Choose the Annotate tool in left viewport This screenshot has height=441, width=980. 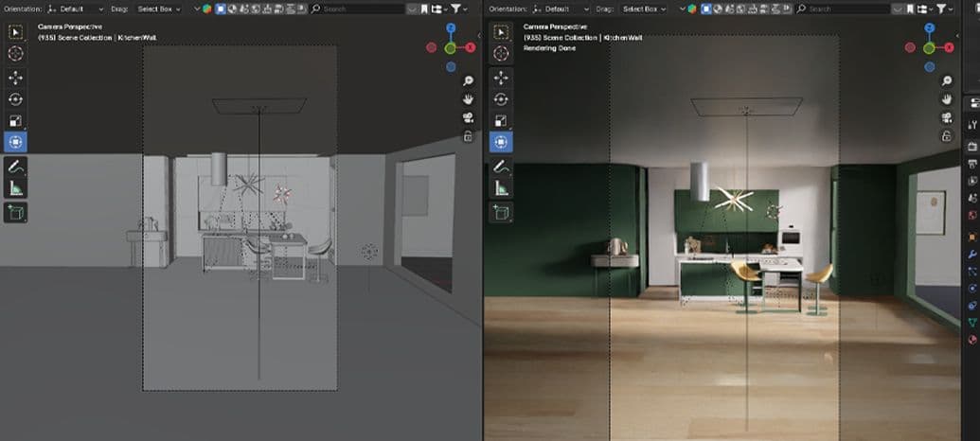tap(16, 167)
